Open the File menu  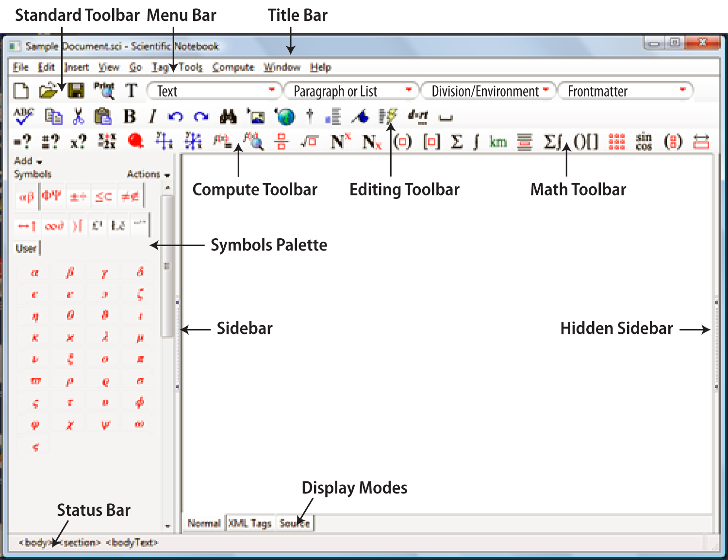[x=20, y=67]
